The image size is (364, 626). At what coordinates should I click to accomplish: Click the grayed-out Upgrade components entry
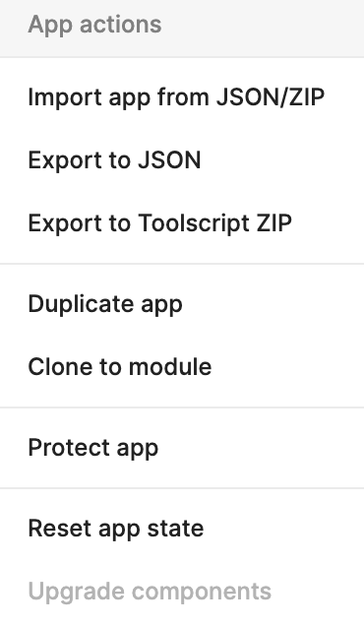pyautogui.click(x=182, y=592)
